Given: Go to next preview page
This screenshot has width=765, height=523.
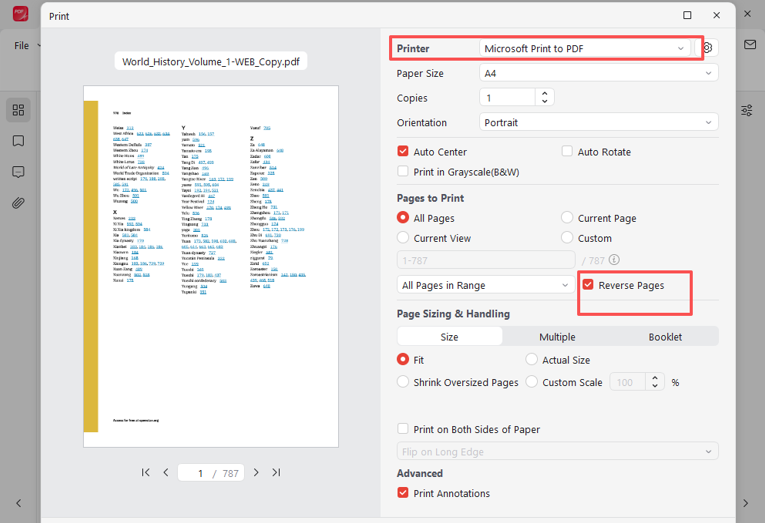Looking at the screenshot, I should tap(256, 472).
